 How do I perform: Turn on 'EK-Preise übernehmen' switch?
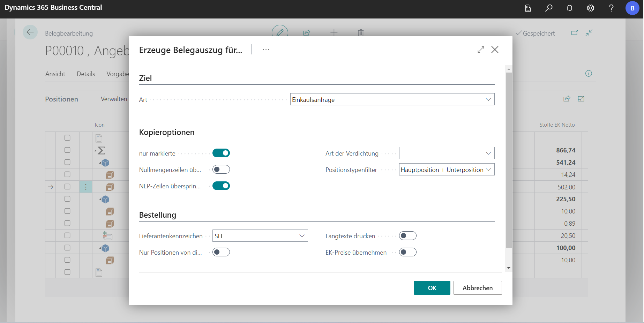click(407, 252)
